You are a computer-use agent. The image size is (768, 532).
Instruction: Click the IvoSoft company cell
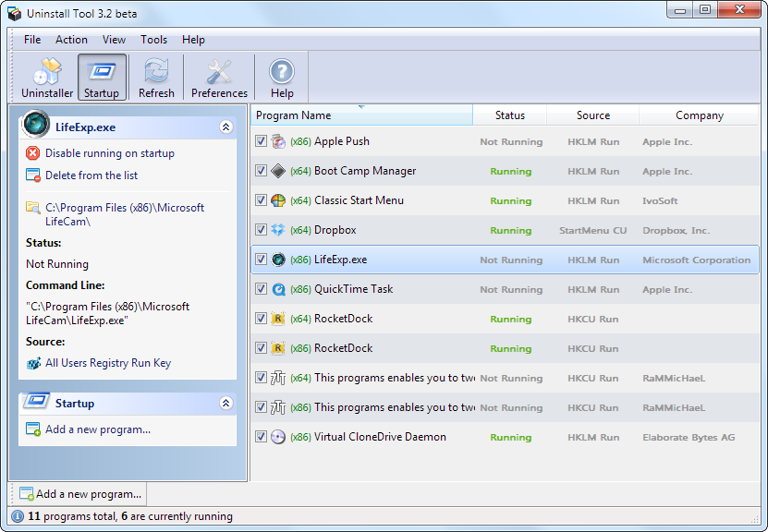tap(660, 201)
